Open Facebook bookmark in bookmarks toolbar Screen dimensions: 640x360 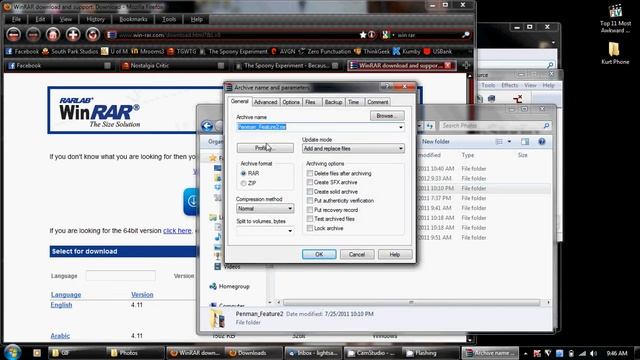coord(23,51)
